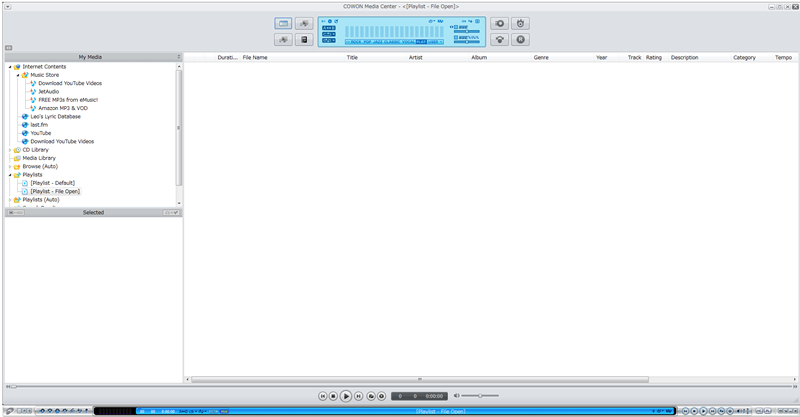Select the [Playlist - Default] item
The width and height of the screenshot is (800, 417).
click(x=53, y=183)
